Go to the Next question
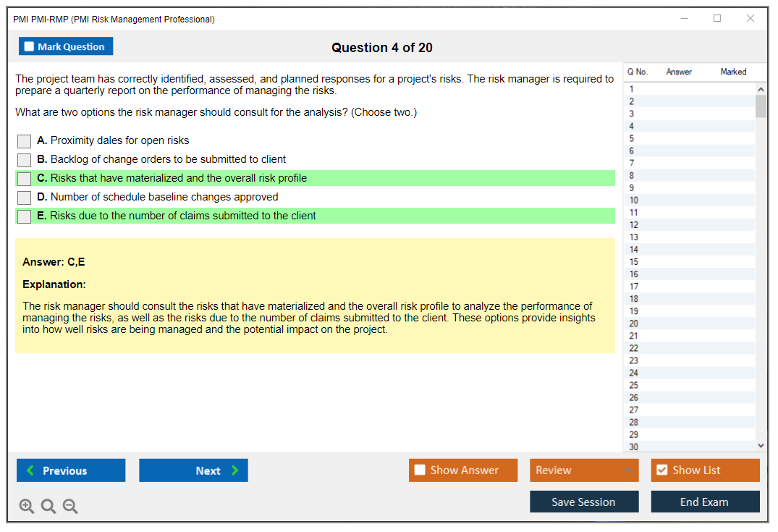 pos(193,470)
